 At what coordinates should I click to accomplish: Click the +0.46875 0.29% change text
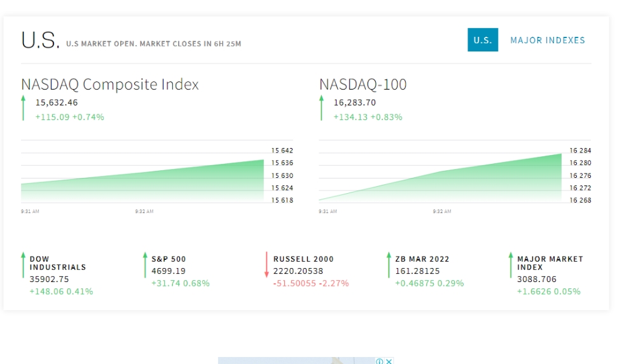pos(429,283)
